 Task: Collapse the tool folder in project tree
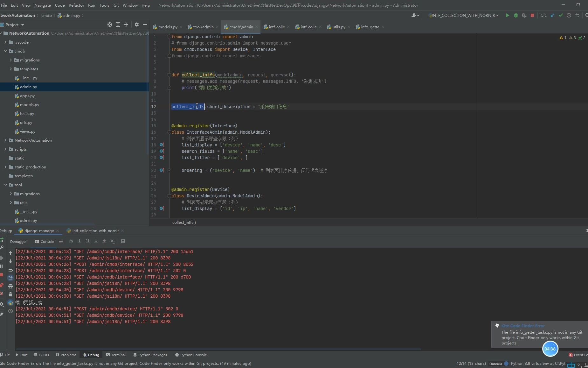(x=5, y=185)
